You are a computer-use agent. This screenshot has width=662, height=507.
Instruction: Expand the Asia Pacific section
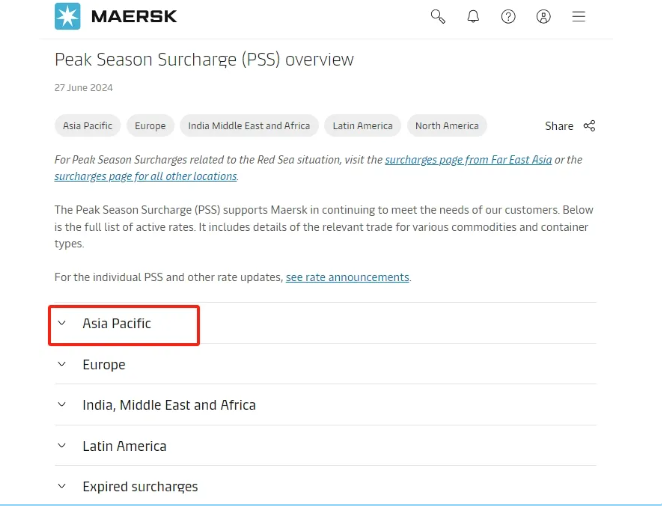[x=117, y=324]
